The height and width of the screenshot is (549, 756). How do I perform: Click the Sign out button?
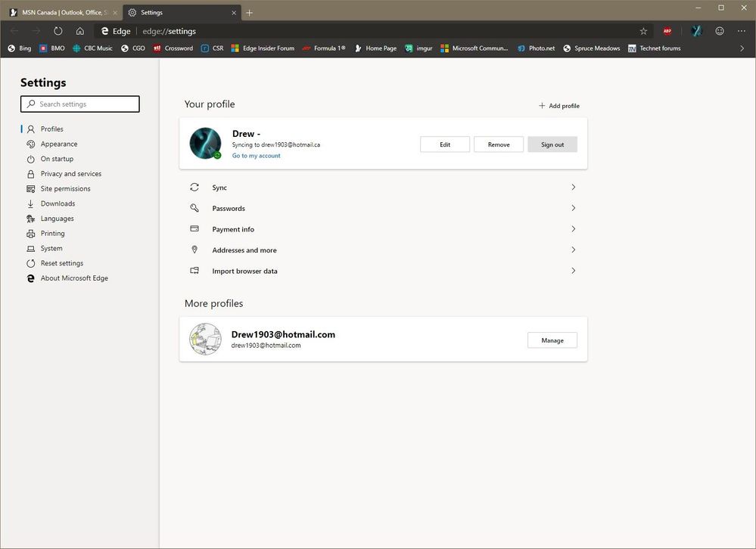click(552, 144)
